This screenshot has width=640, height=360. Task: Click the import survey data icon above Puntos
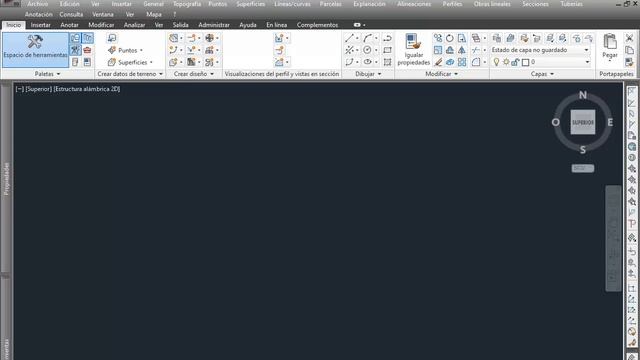(111, 38)
